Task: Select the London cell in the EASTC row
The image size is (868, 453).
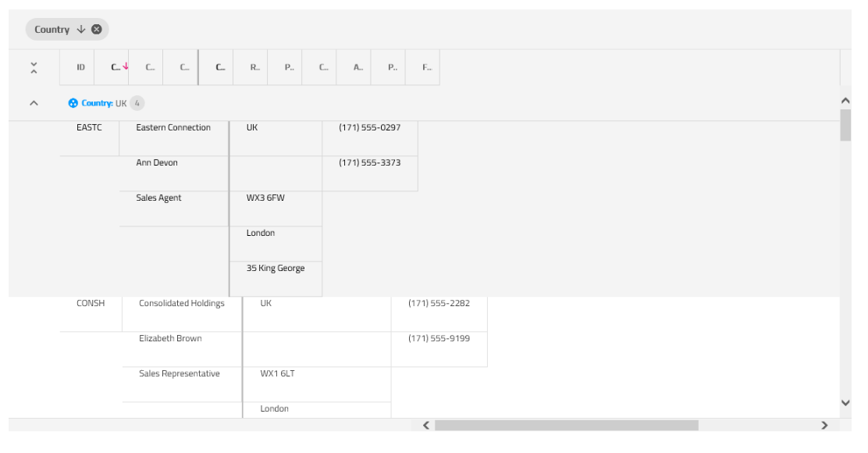Action: click(x=276, y=244)
